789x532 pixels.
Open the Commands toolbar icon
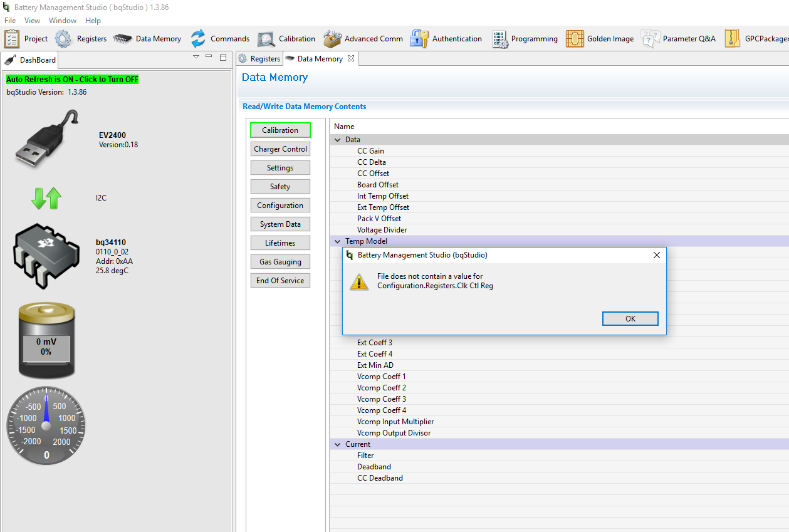tap(198, 39)
